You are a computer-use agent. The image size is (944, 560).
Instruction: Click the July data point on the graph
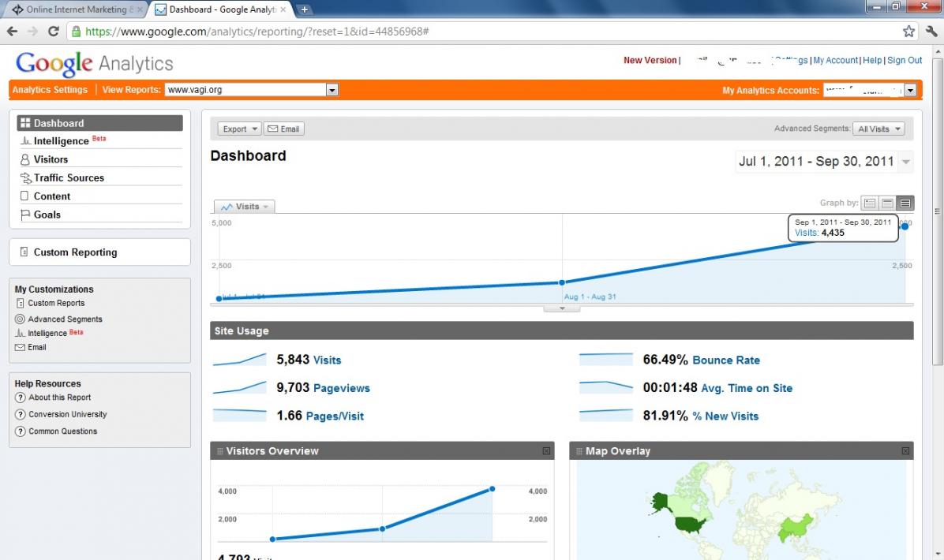[219, 298]
